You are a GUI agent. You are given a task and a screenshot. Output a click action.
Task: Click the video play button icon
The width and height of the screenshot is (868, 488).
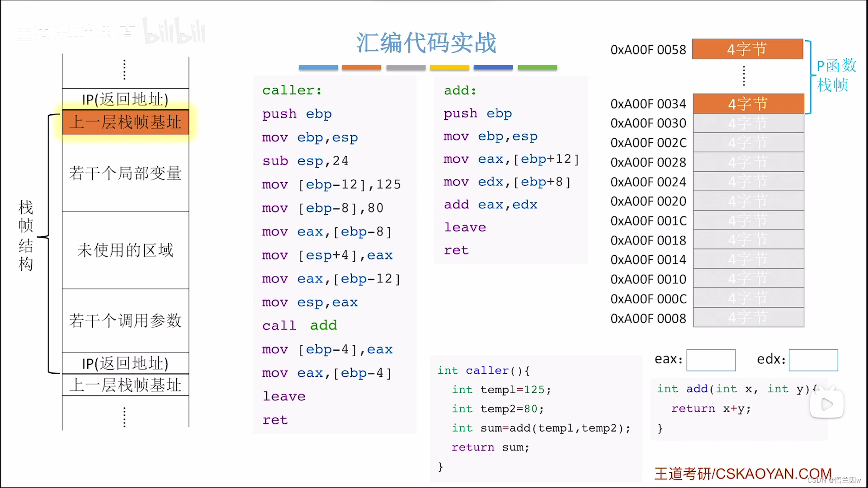826,404
